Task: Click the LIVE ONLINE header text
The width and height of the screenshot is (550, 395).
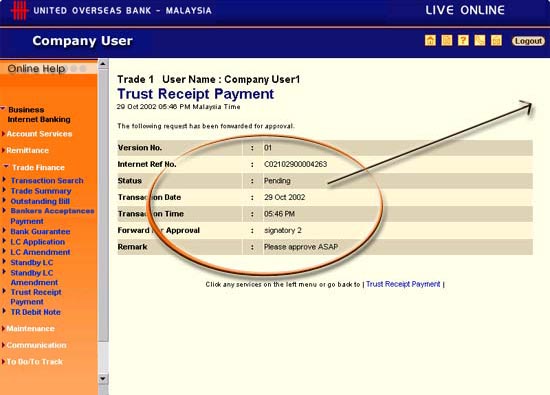Action: pyautogui.click(x=465, y=10)
